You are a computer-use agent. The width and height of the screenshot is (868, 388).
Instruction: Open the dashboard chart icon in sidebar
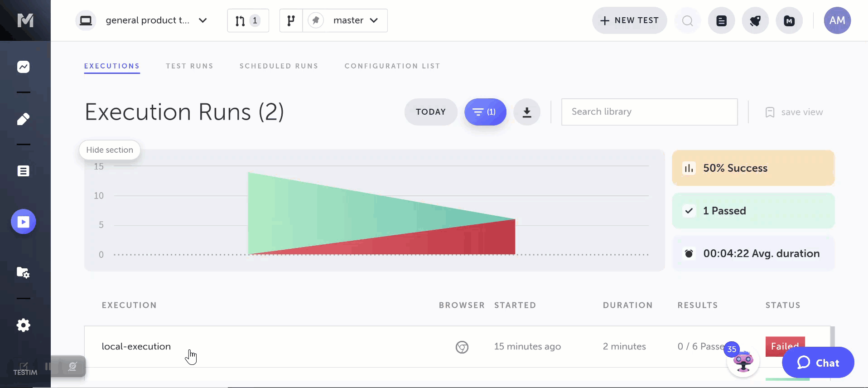coord(24,67)
